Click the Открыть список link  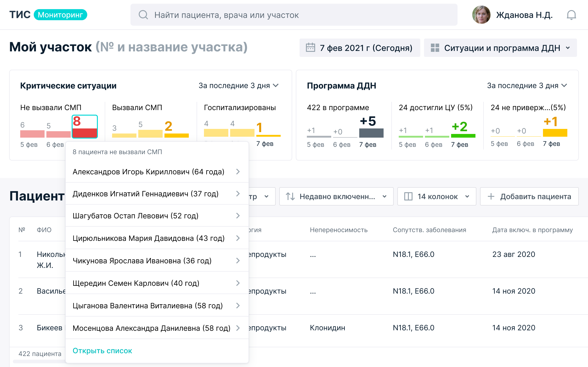click(102, 350)
